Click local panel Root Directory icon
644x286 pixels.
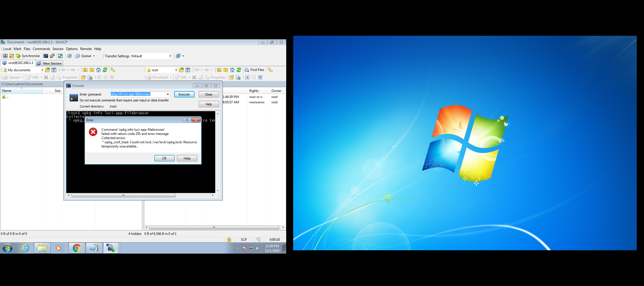pyautogui.click(x=92, y=70)
